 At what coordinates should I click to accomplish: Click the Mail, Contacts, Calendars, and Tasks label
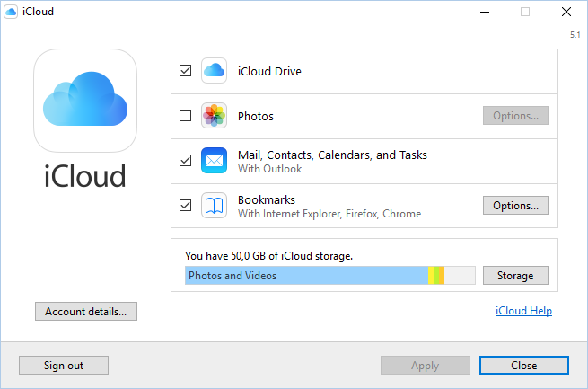click(x=332, y=155)
